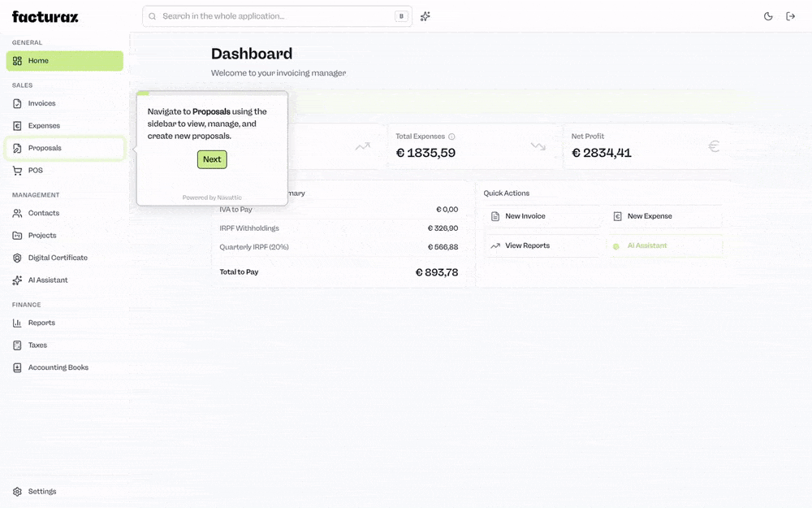Screen dimensions: 812x508
Task: Click the magnifier icon in the search bar
Action: (153, 16)
